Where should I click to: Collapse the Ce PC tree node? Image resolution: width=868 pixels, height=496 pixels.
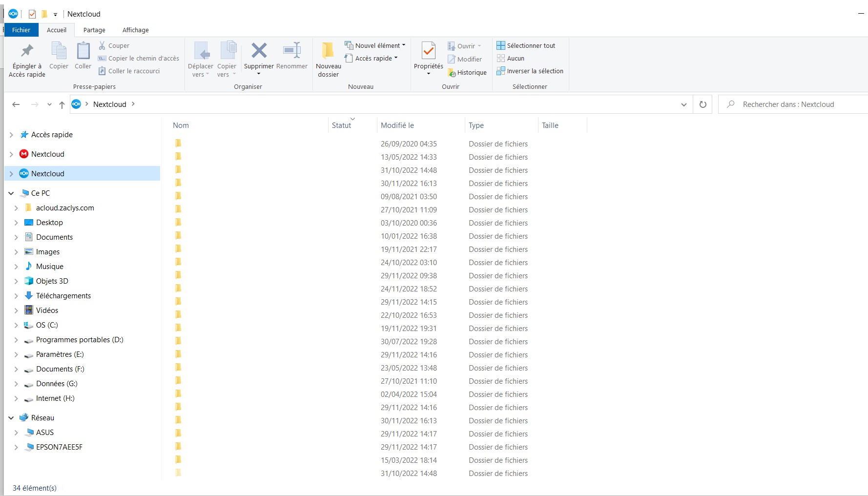coord(11,193)
